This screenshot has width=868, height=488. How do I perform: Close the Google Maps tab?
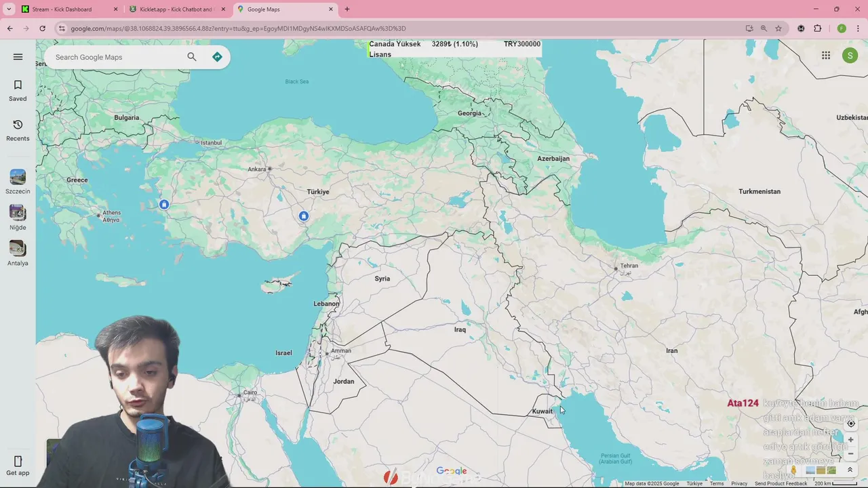click(x=331, y=9)
